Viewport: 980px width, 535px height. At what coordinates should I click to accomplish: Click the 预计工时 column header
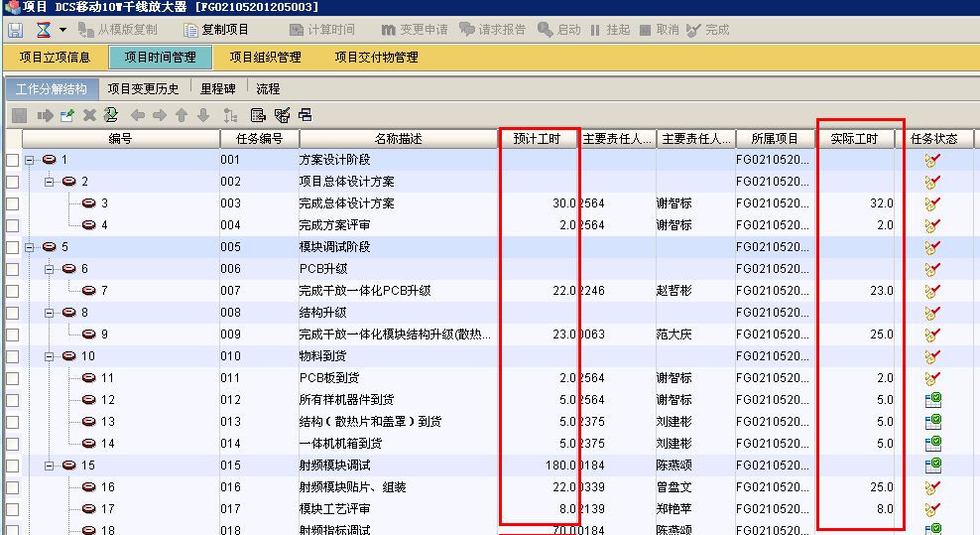537,139
